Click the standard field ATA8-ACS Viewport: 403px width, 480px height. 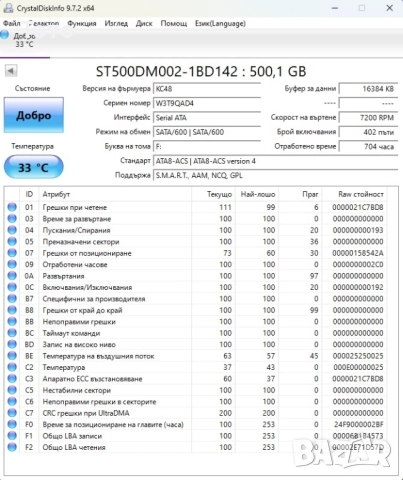[x=275, y=161]
